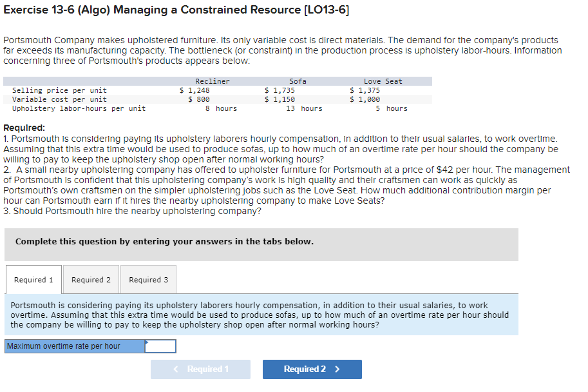This screenshot has height=392, width=588.
Task: Switch to the Required 3 tab
Action: [148, 279]
